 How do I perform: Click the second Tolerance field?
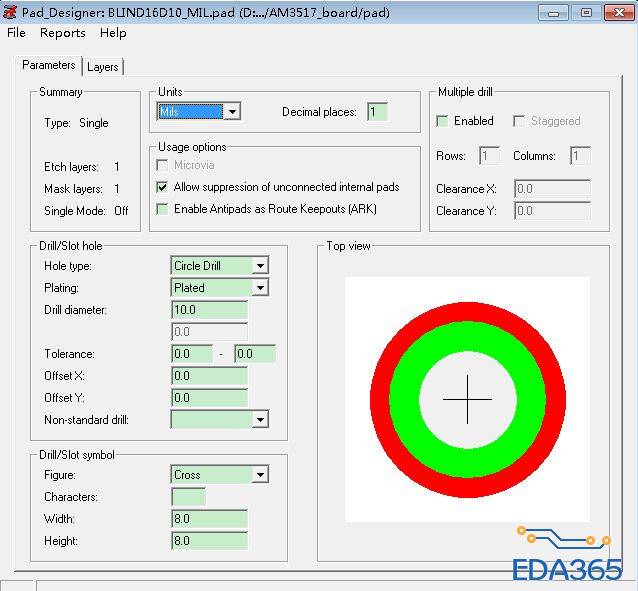255,354
